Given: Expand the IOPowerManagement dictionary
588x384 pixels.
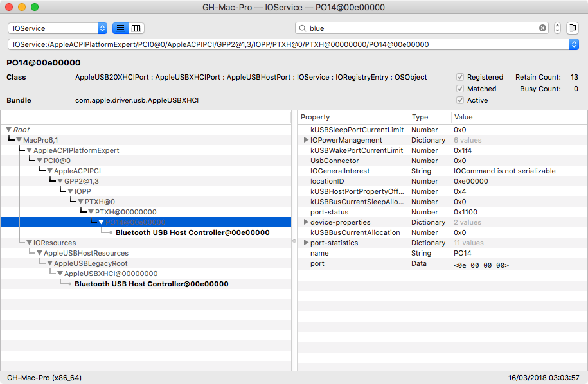Looking at the screenshot, I should pyautogui.click(x=306, y=140).
